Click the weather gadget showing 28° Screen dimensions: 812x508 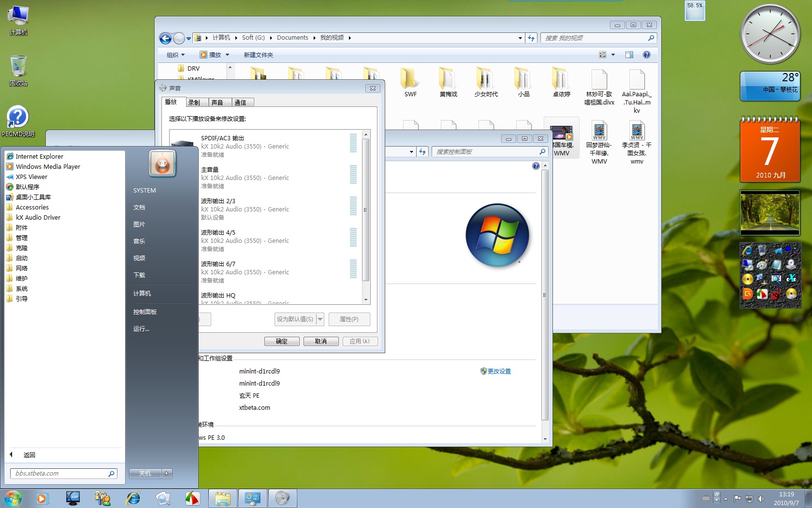pyautogui.click(x=770, y=86)
